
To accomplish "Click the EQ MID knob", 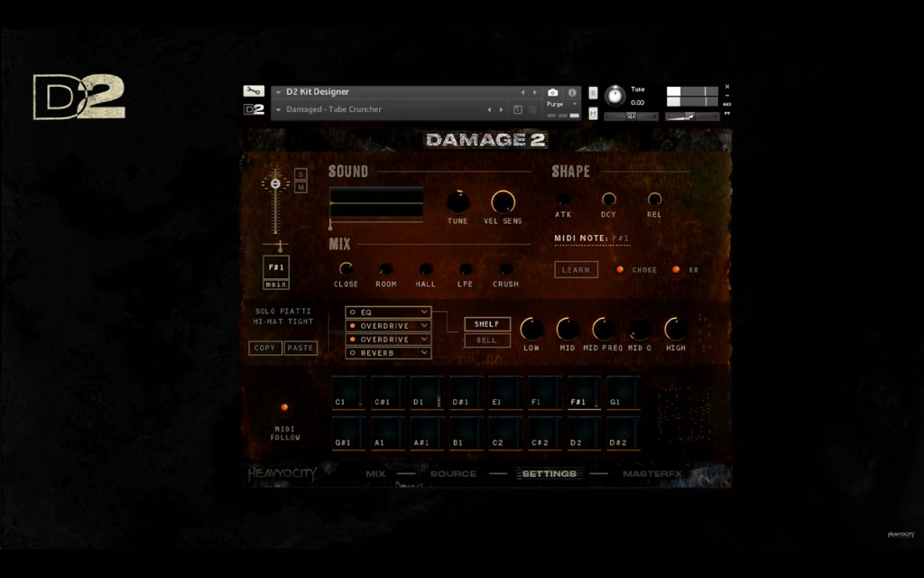I will coord(568,329).
